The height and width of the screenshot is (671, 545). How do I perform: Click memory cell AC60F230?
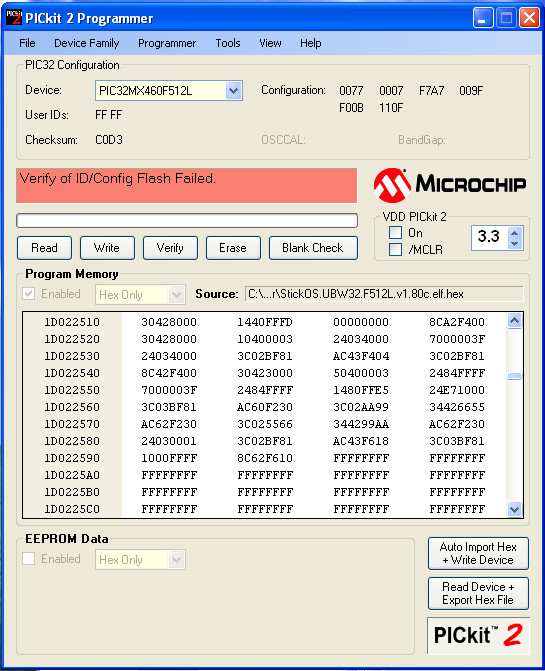click(265, 407)
